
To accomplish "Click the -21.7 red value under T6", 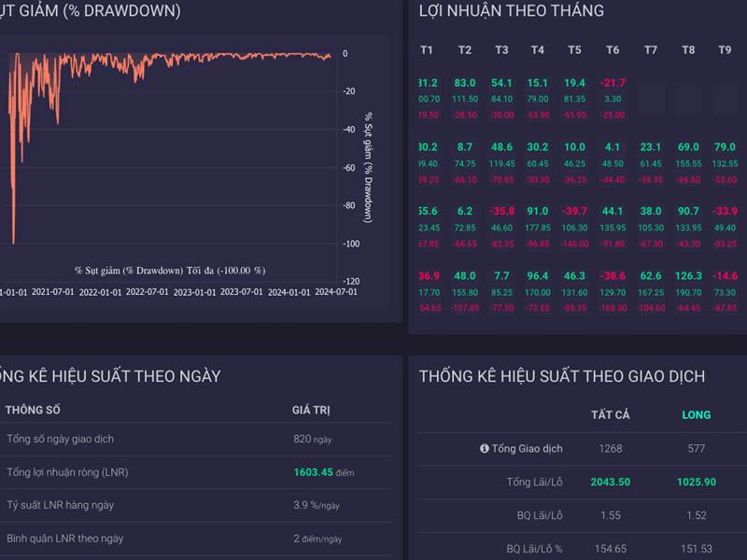I will pyautogui.click(x=613, y=80).
